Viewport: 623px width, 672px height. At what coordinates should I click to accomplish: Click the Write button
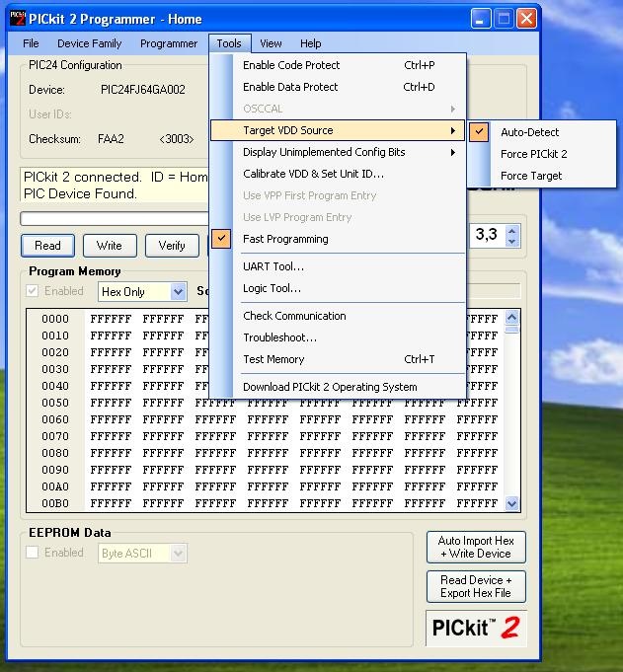click(x=110, y=246)
